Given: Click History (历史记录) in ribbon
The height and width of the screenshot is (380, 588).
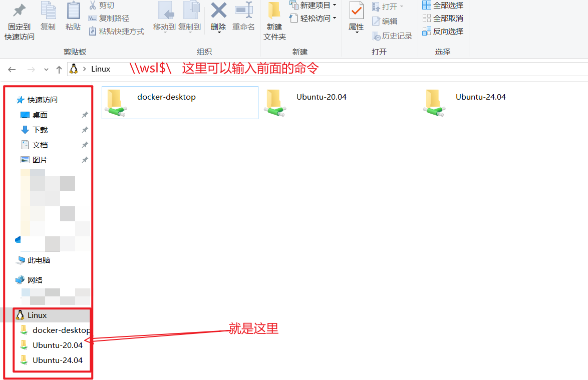Looking at the screenshot, I should [x=392, y=36].
